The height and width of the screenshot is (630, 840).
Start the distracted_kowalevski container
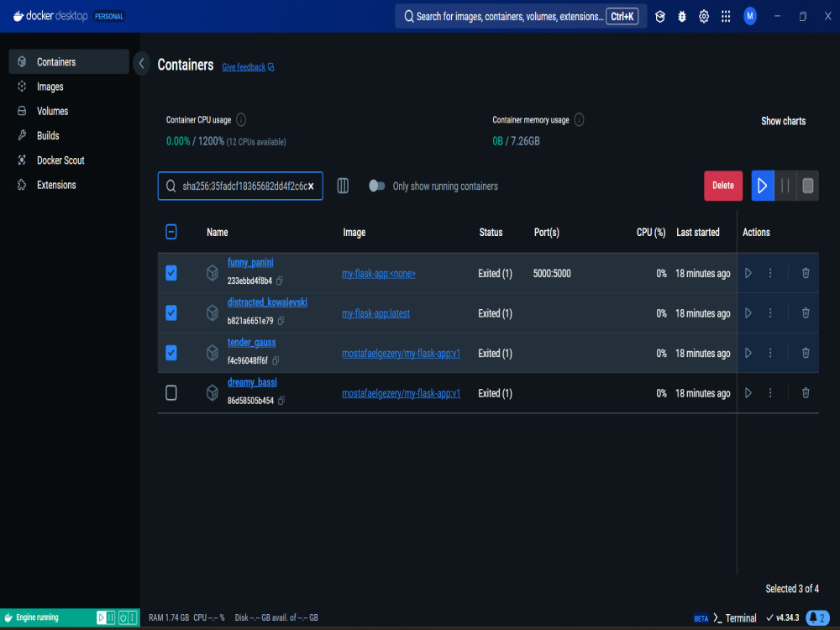point(748,312)
